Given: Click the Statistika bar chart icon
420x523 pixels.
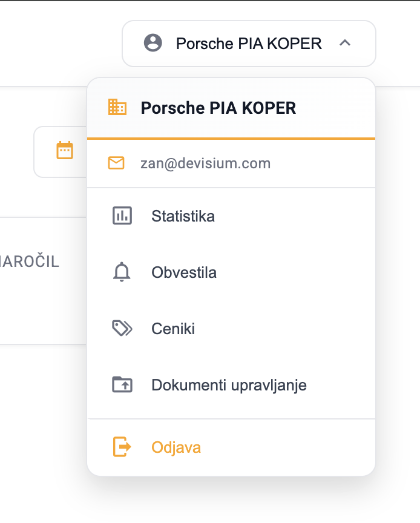Looking at the screenshot, I should [x=122, y=216].
